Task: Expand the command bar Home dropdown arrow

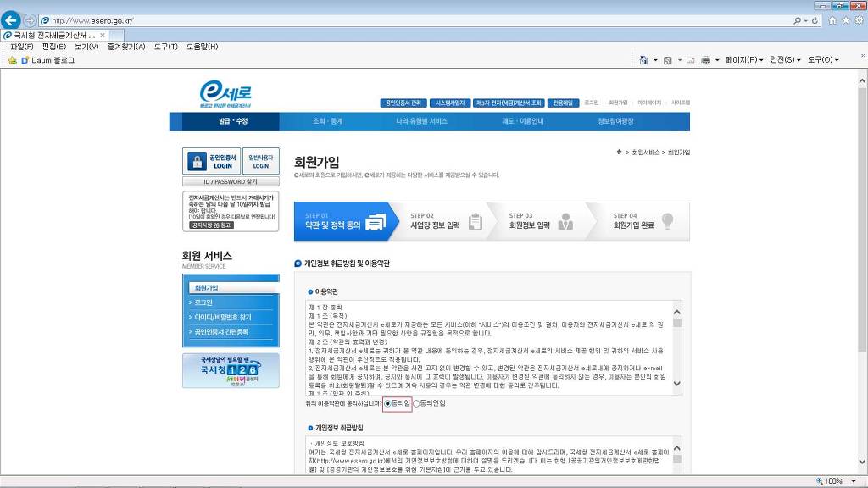Action: 655,60
